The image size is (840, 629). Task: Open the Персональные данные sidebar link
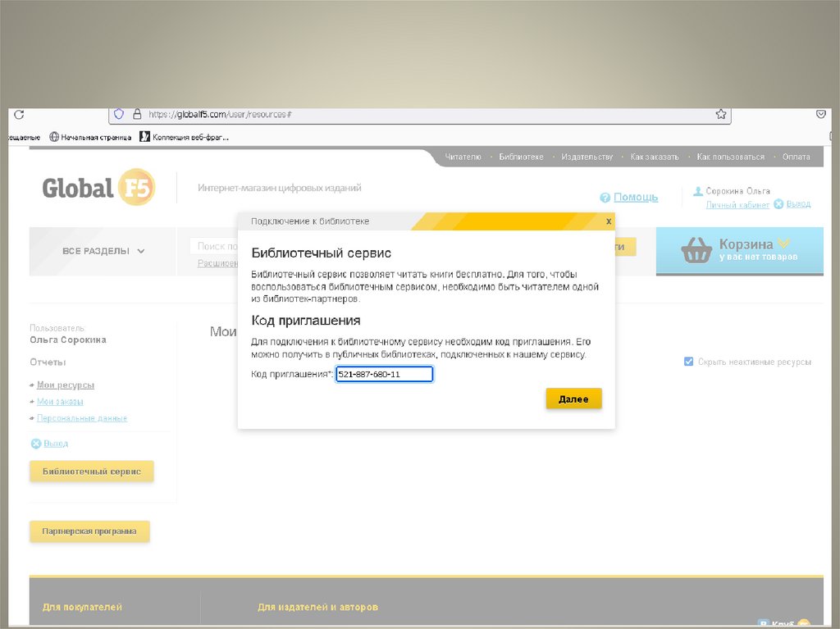82,418
